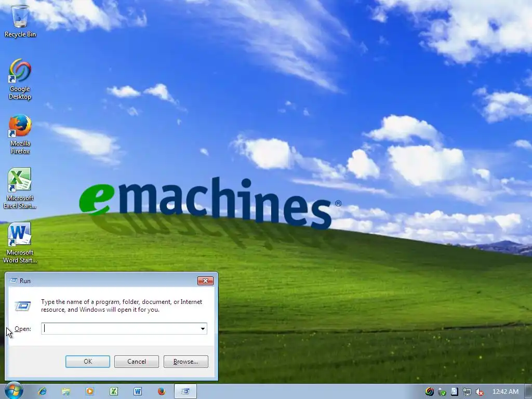Viewport: 532px width, 399px height.
Task: Click the Run program icon beside description
Action: pyautogui.click(x=23, y=305)
